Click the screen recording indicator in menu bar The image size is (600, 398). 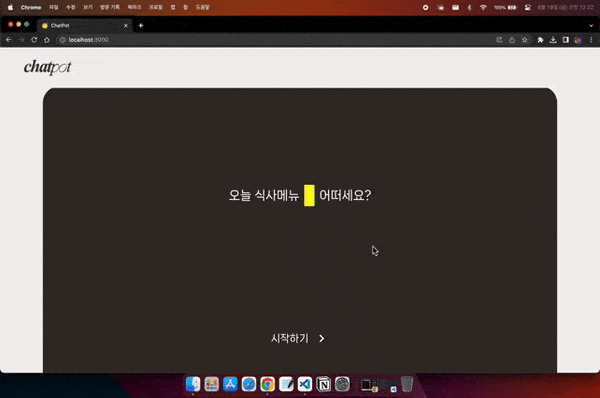click(426, 7)
